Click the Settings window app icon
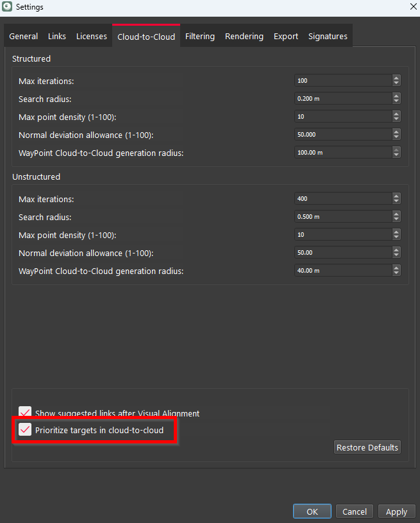Image resolution: width=420 pixels, height=523 pixels. click(8, 6)
